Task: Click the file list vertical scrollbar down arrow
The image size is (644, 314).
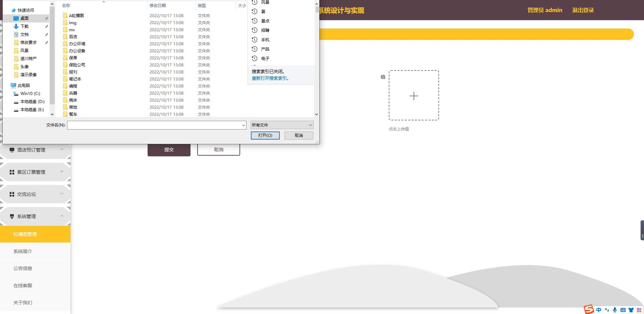Action: pos(316,114)
